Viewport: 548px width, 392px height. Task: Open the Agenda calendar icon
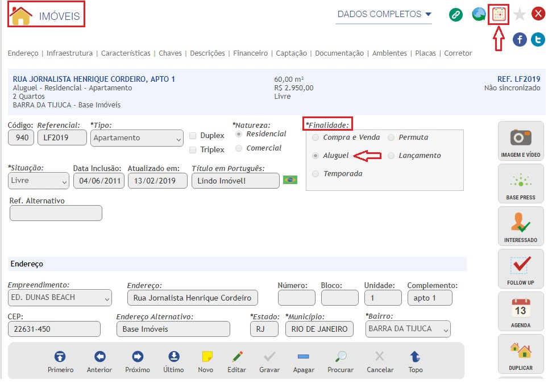520,311
